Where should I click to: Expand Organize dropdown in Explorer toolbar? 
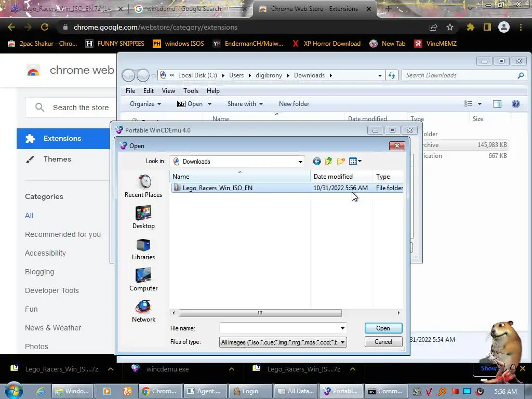145,104
